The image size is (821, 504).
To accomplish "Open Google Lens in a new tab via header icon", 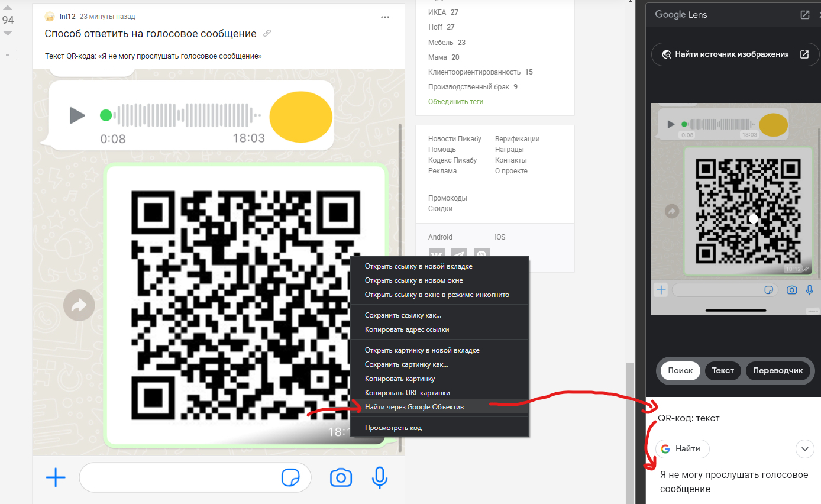I will click(805, 15).
